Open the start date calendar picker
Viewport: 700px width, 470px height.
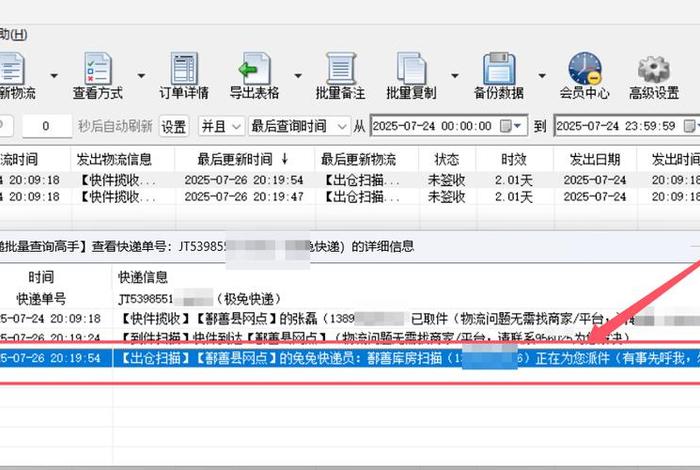pyautogui.click(x=510, y=126)
